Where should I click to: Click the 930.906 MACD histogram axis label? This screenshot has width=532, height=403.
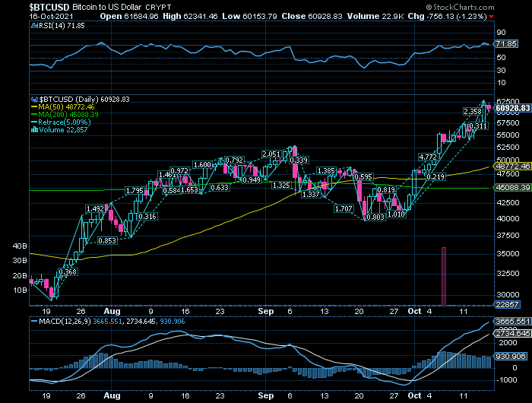point(511,356)
